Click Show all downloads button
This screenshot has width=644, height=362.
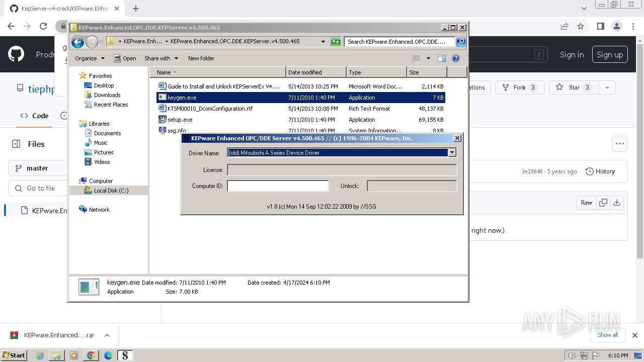[x=608, y=335]
